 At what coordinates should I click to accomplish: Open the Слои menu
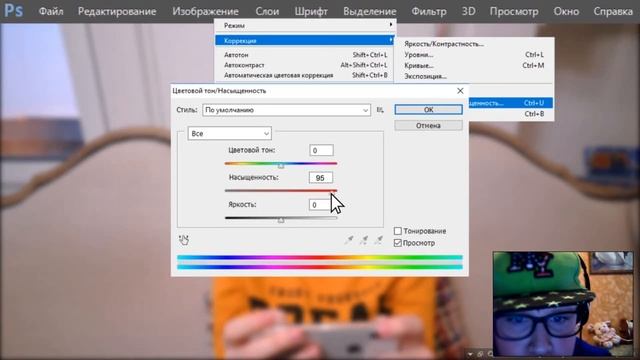[267, 11]
